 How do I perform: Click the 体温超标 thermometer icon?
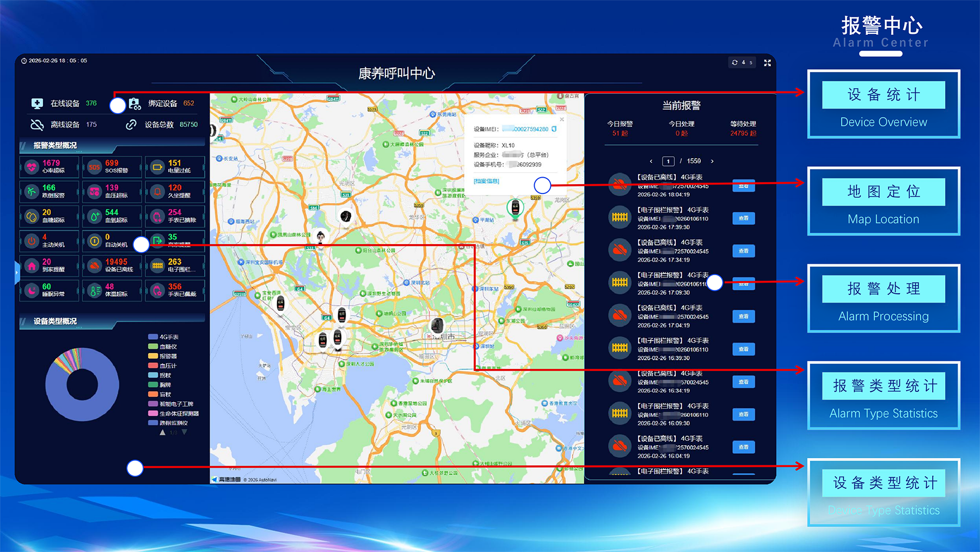point(94,290)
